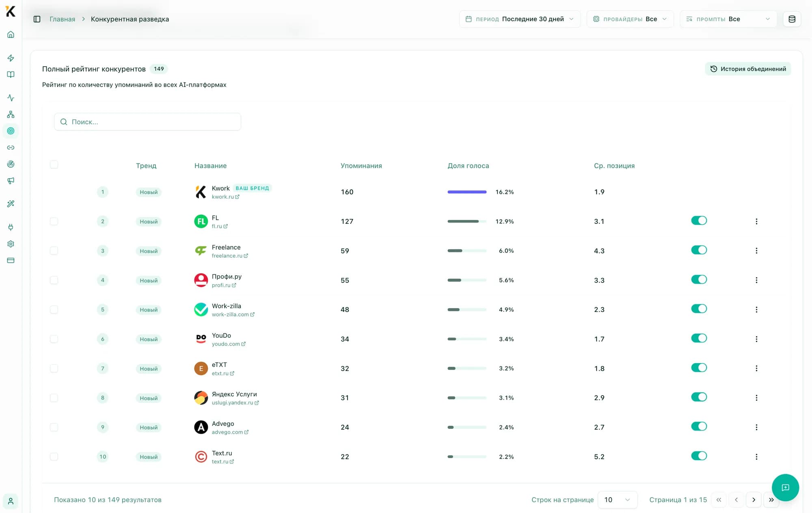Click the 149 count badge
This screenshot has height=513, width=812.
tap(159, 69)
